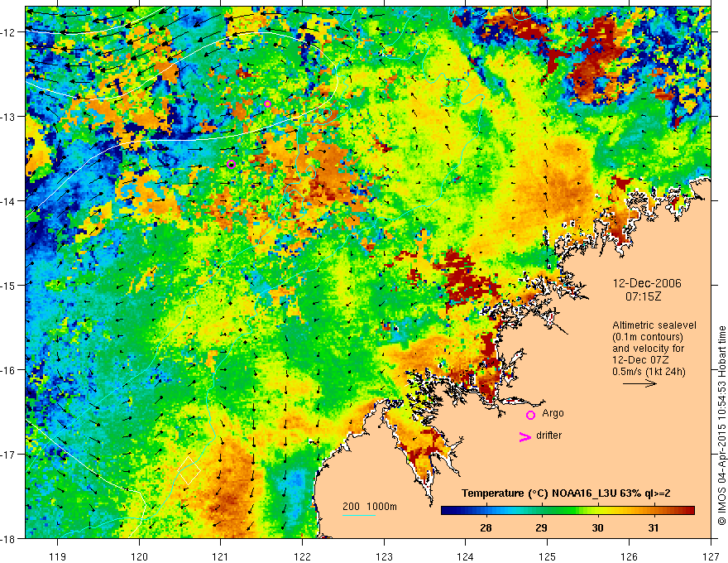Click the longitude axis label '123'

click(384, 557)
